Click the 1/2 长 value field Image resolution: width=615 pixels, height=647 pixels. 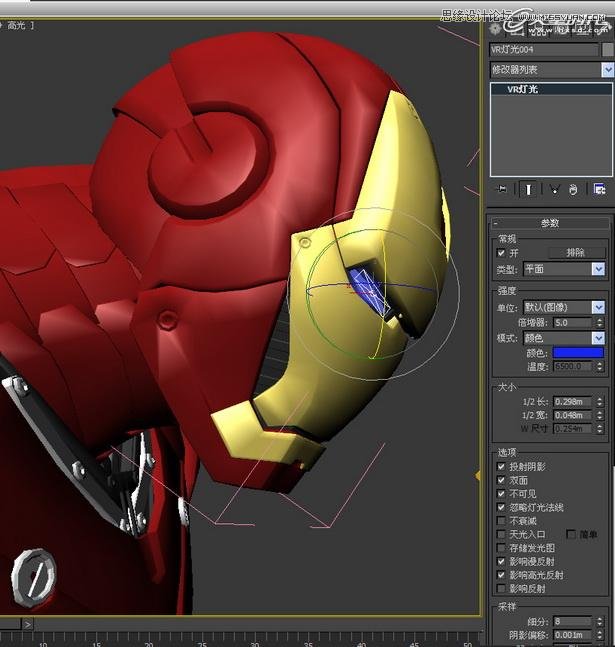pyautogui.click(x=573, y=401)
